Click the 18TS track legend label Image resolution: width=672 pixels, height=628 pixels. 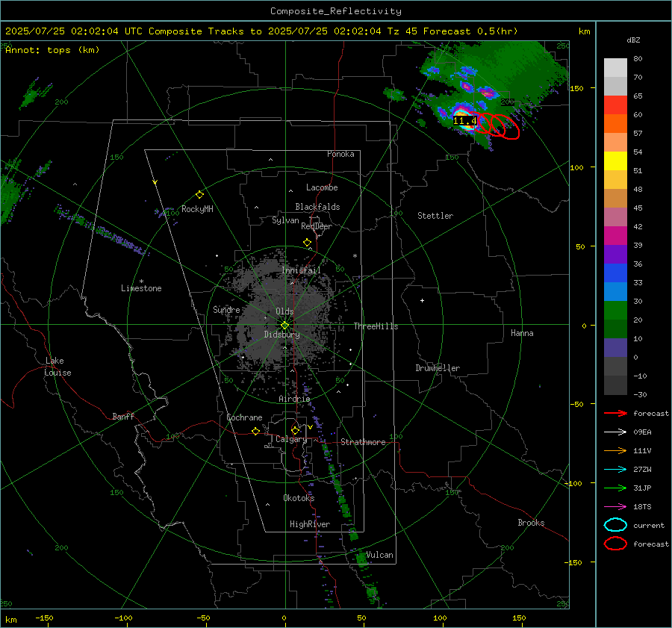(x=642, y=507)
